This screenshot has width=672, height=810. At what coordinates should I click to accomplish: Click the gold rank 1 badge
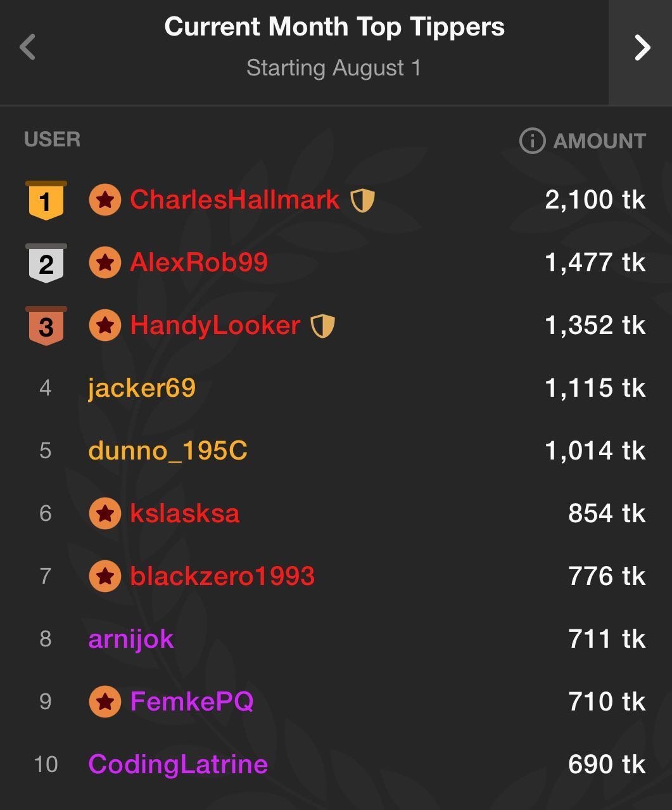click(x=46, y=200)
